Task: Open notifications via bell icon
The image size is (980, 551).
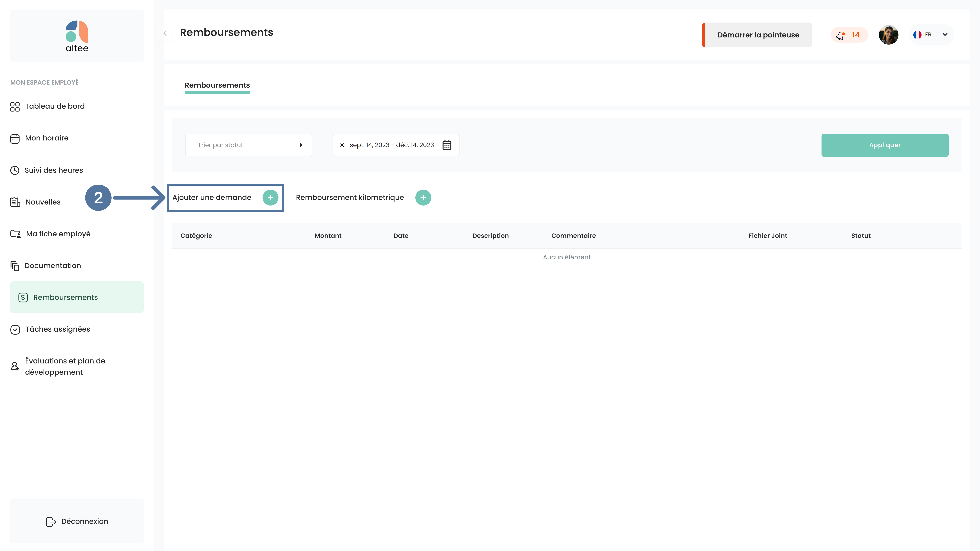Action: coord(840,35)
